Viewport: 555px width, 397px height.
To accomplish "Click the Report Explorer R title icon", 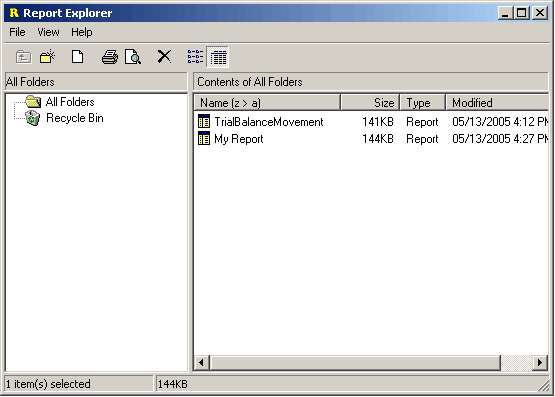I will point(14,13).
